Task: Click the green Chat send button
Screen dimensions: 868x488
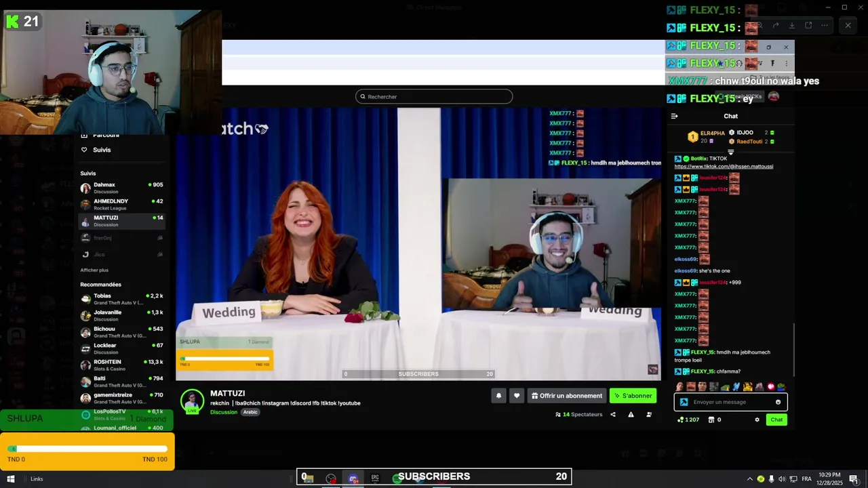Action: (x=776, y=420)
